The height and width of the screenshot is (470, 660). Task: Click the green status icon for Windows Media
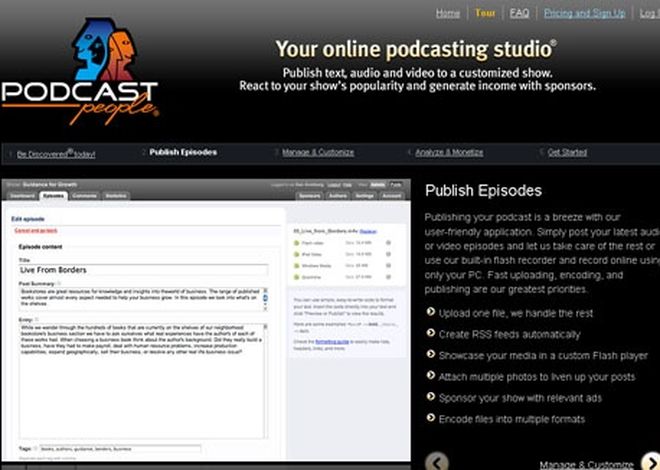(296, 266)
